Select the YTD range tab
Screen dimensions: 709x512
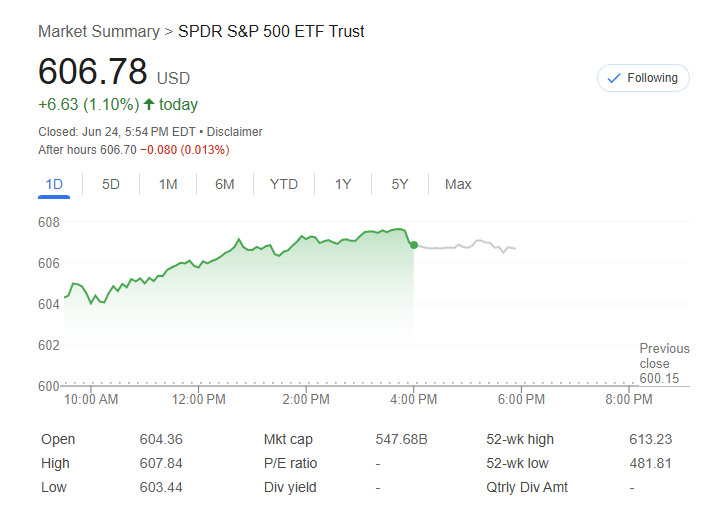[x=284, y=184]
